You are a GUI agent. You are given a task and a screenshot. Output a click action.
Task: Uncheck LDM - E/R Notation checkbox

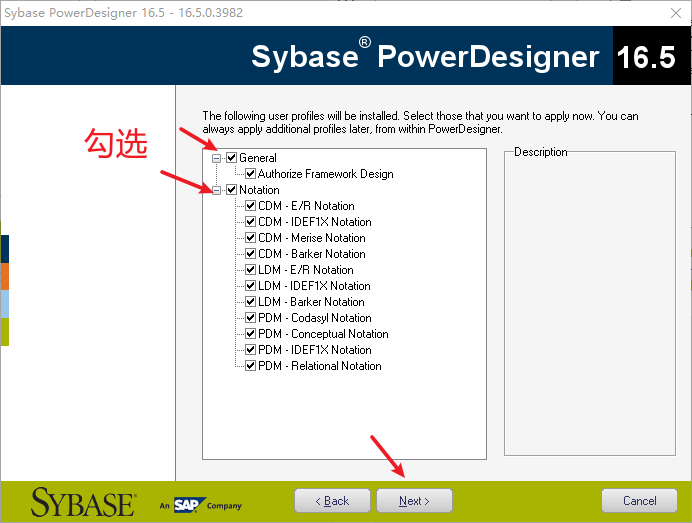pos(251,270)
